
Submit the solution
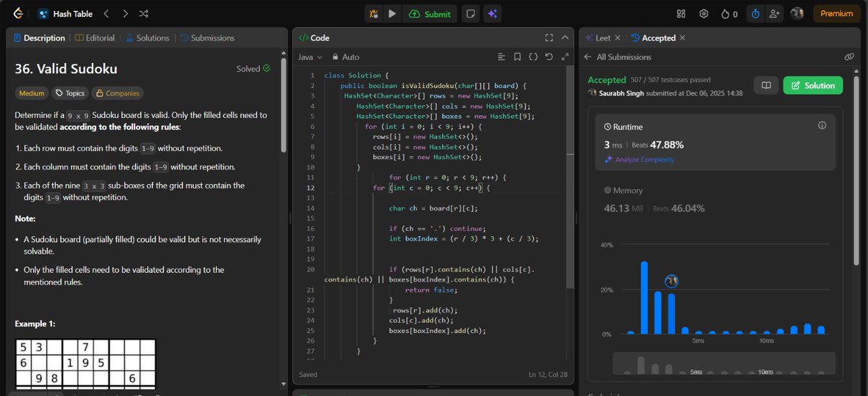pos(430,13)
